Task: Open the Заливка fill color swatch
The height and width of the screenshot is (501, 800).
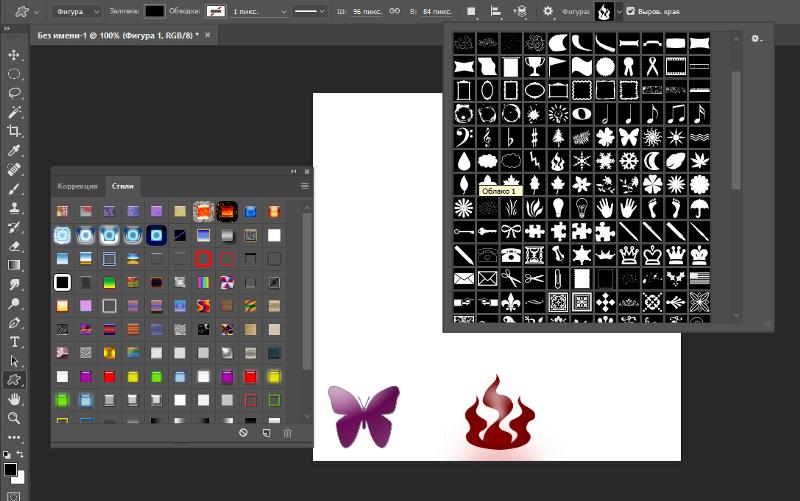Action: 155,11
